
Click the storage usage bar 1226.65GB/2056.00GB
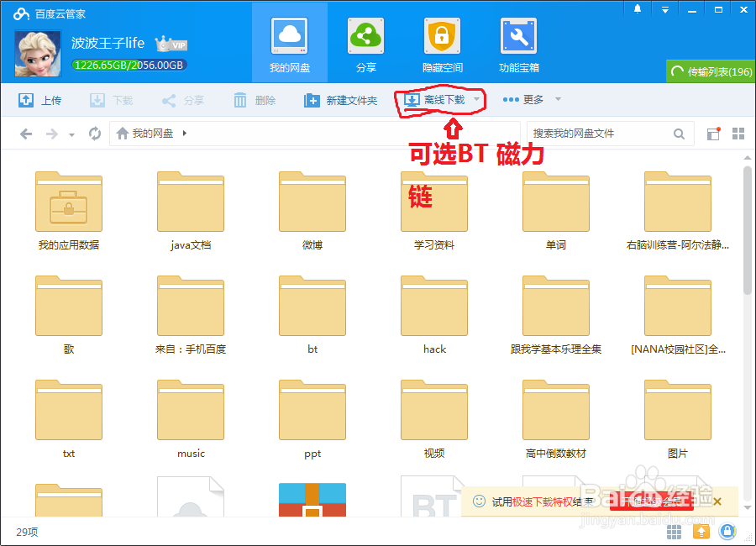click(129, 66)
